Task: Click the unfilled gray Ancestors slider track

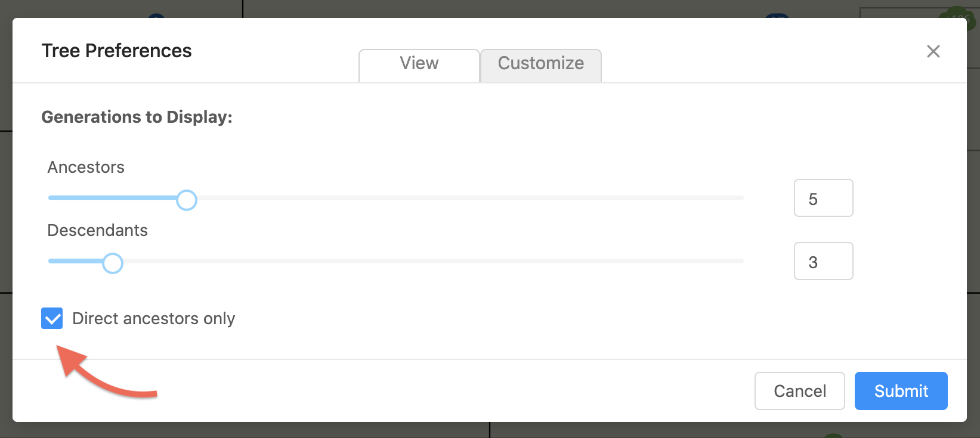Action: 465,198
